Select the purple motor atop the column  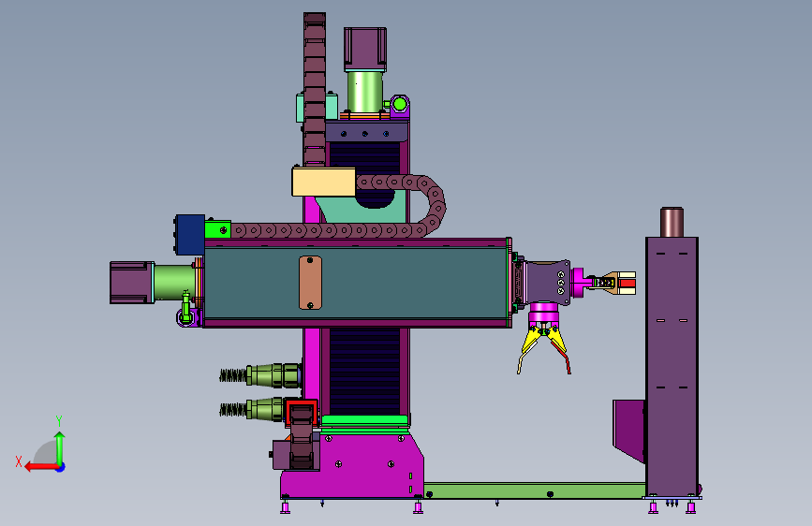pyautogui.click(x=365, y=50)
